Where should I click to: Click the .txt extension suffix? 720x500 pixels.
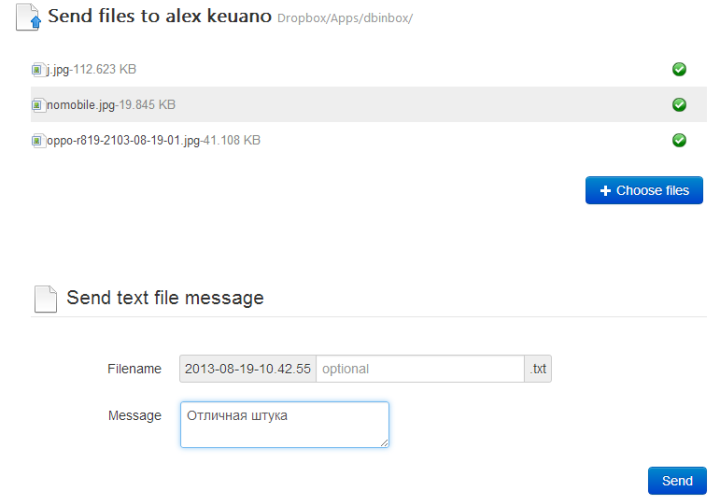[x=539, y=369]
